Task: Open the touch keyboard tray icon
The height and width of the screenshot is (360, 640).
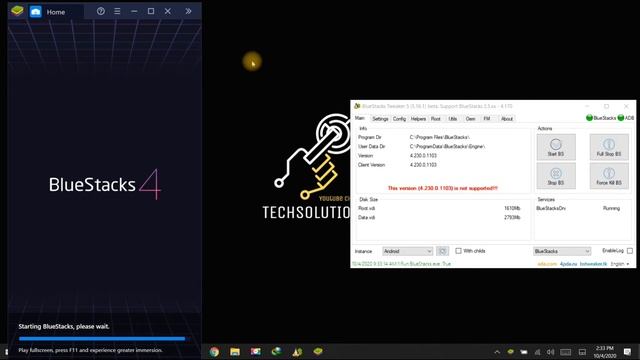Action: click(565, 352)
